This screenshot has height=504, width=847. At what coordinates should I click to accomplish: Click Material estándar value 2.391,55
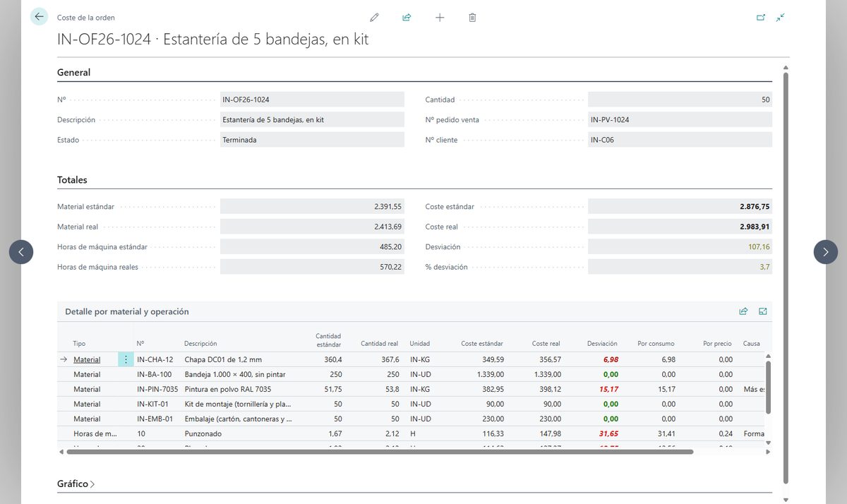point(312,207)
